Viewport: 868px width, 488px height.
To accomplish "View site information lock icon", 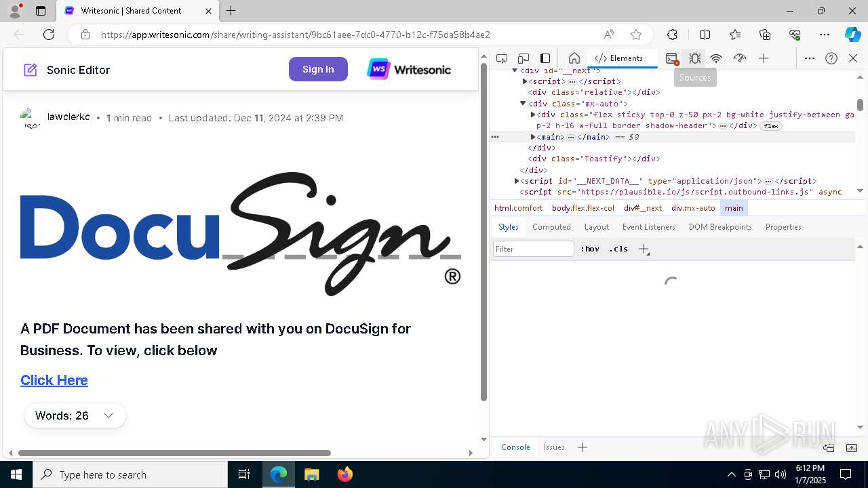I will tap(85, 35).
